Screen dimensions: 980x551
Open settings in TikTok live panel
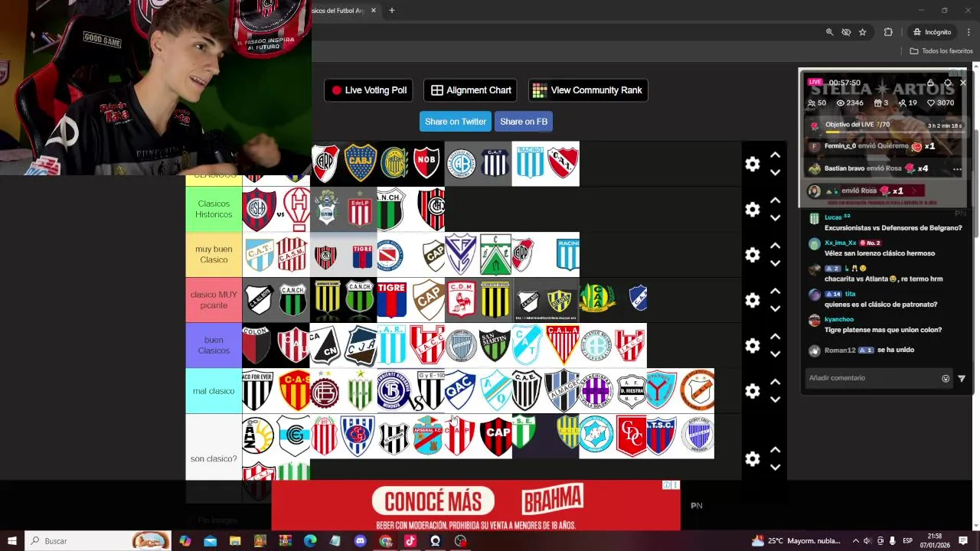coord(948,83)
